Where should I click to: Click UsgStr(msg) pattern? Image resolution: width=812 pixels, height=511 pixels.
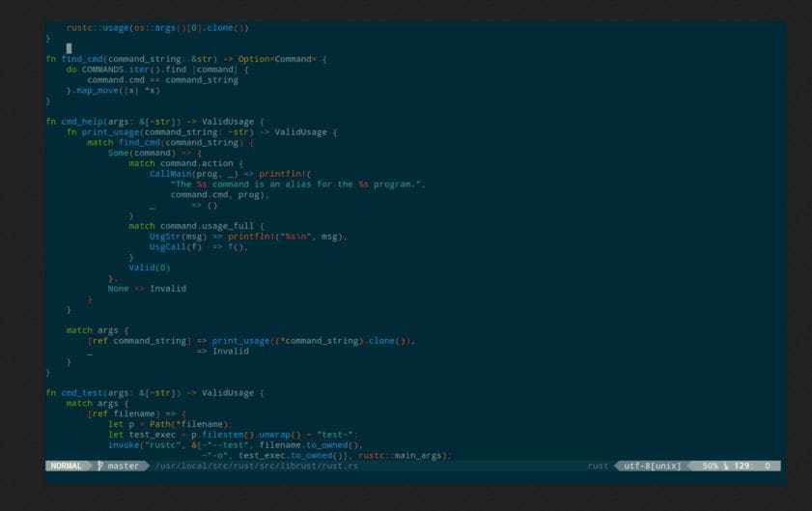click(179, 237)
